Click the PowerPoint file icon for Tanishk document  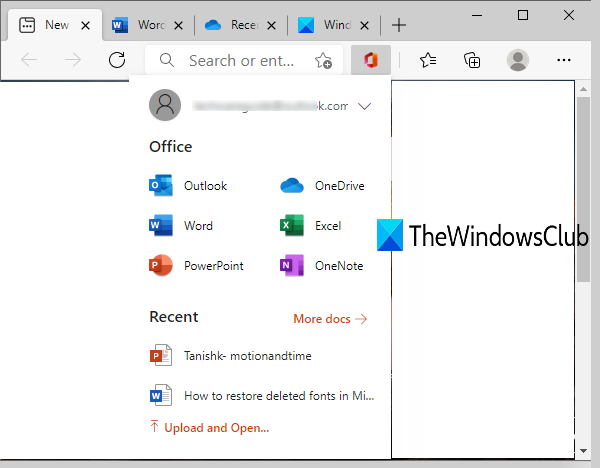pyautogui.click(x=161, y=355)
